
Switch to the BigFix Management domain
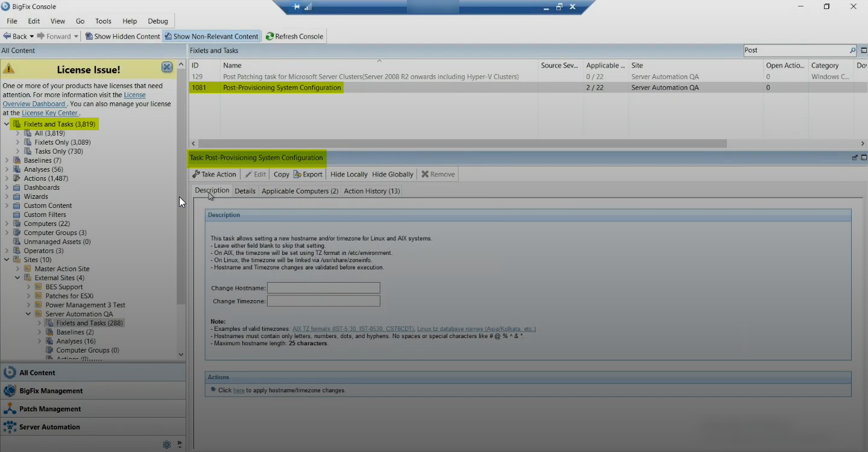pos(93,391)
